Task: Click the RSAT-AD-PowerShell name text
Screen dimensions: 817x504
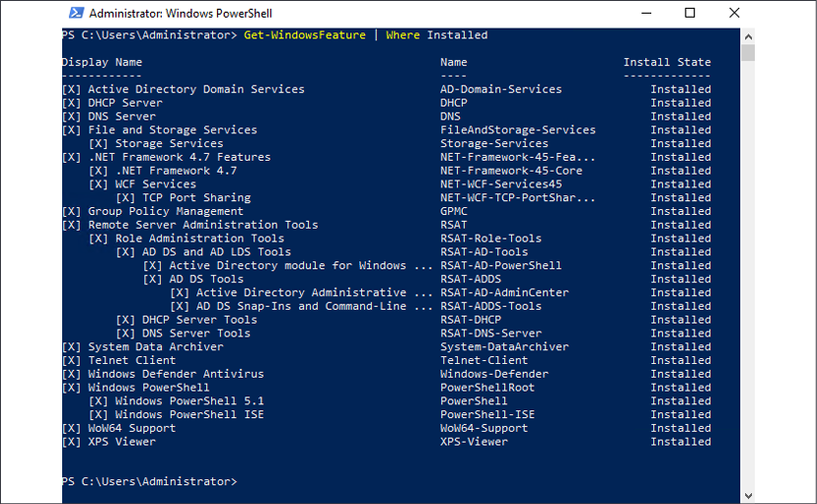Action: point(500,265)
